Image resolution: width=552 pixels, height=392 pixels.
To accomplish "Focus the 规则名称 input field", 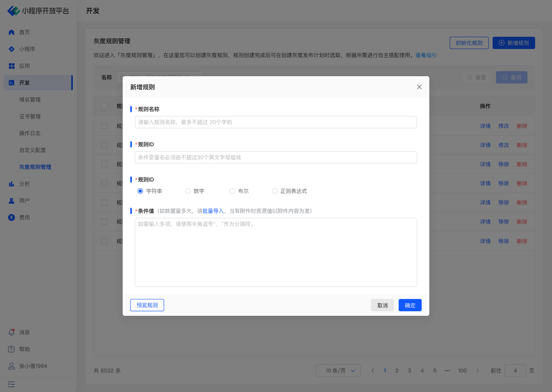I will coord(276,122).
